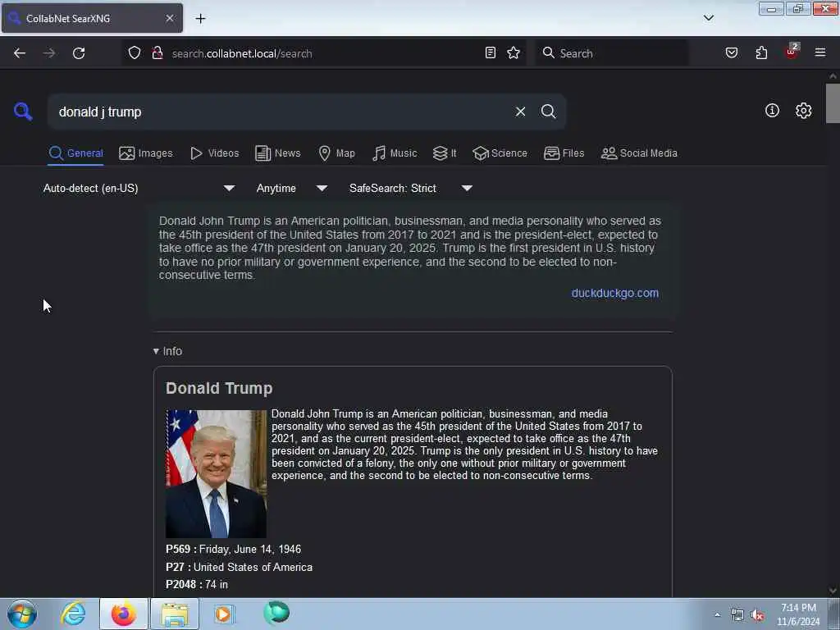Collapse the Info section
The height and width of the screenshot is (630, 840).
tap(167, 351)
